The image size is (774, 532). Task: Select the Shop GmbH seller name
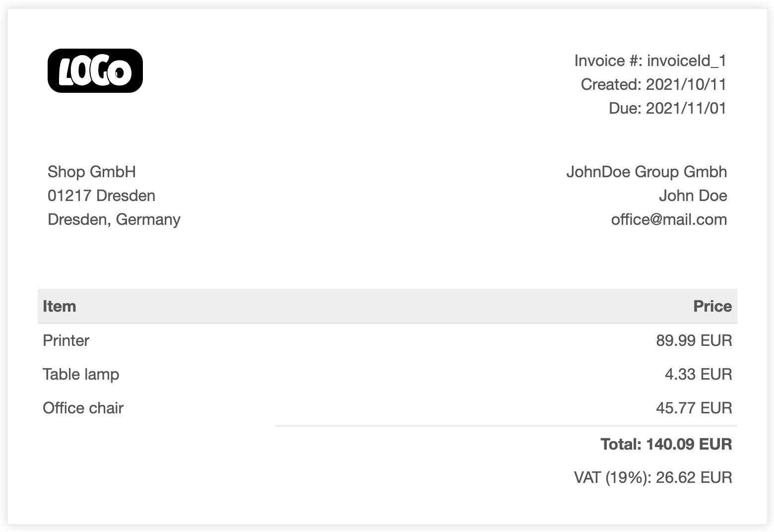tap(92, 172)
